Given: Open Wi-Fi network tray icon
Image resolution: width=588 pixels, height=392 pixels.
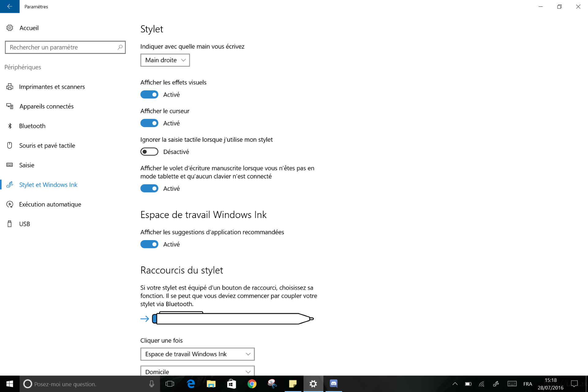Looking at the screenshot, I should click(482, 384).
